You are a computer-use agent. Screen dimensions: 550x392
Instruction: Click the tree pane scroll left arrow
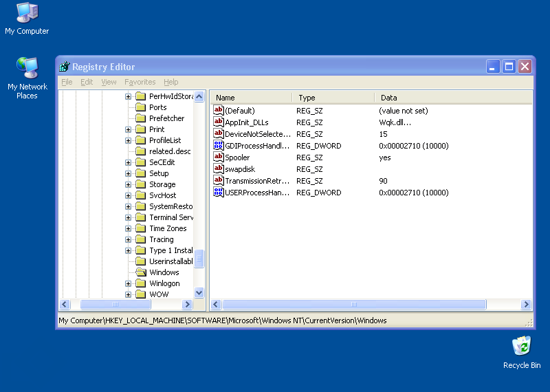coord(65,304)
